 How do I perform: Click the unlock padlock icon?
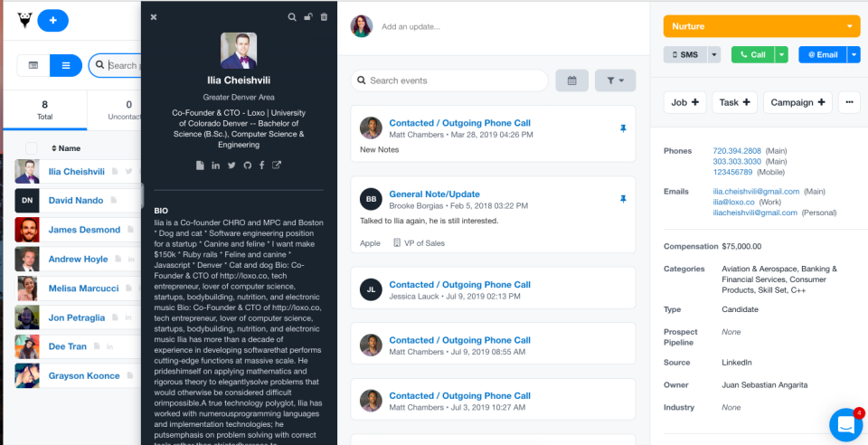pyautogui.click(x=307, y=17)
